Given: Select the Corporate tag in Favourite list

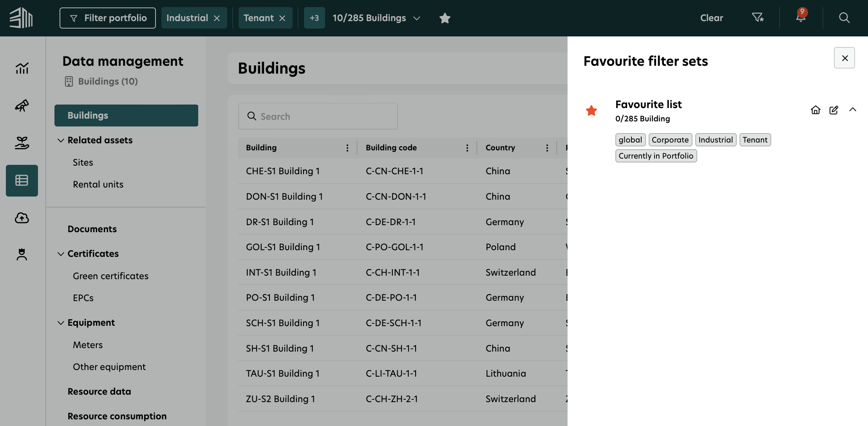Looking at the screenshot, I should (x=670, y=140).
